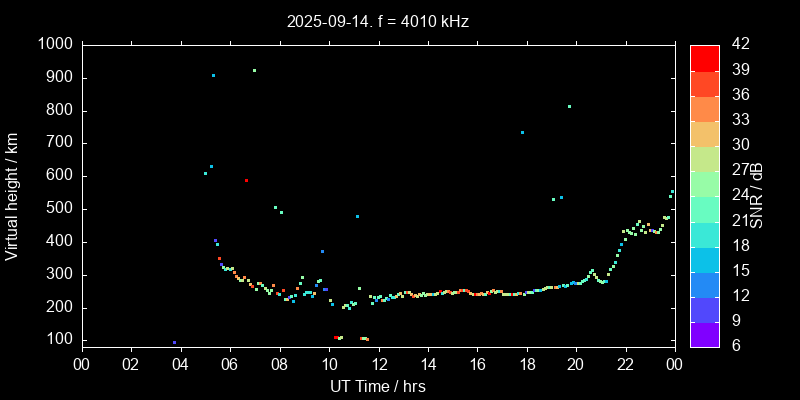Click the dark red data point near 590 km
The width and height of the screenshot is (800, 400).
tap(246, 181)
